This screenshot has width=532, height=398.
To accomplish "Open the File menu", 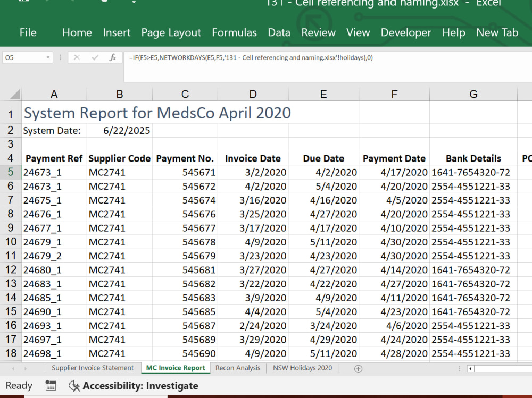I will (28, 32).
